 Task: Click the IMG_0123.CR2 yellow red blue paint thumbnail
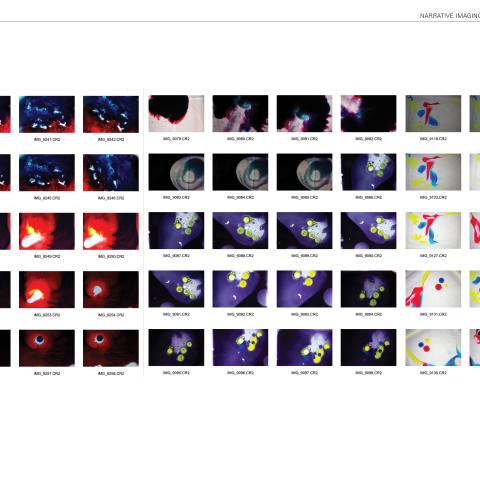pyautogui.click(x=433, y=172)
